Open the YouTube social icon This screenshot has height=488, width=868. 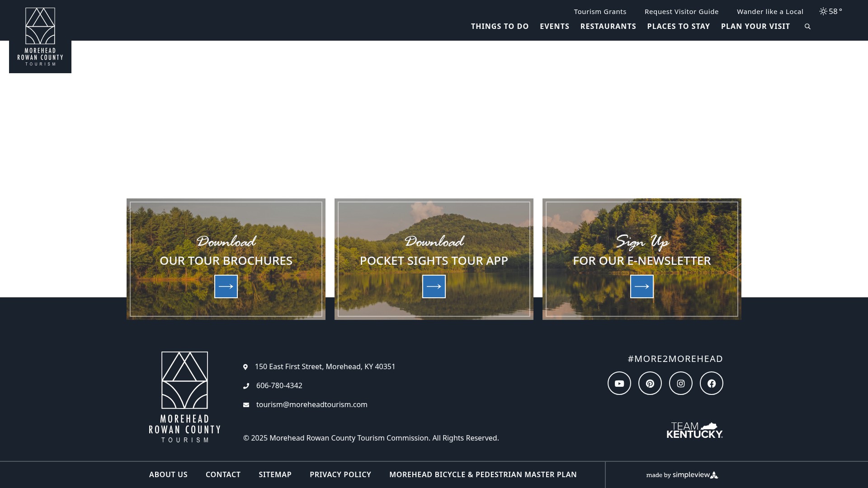[619, 383]
